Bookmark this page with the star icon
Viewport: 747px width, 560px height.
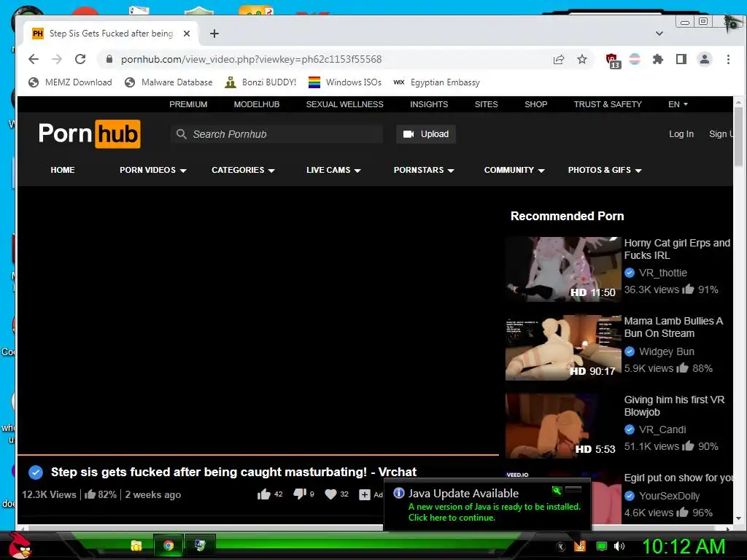pyautogui.click(x=581, y=59)
